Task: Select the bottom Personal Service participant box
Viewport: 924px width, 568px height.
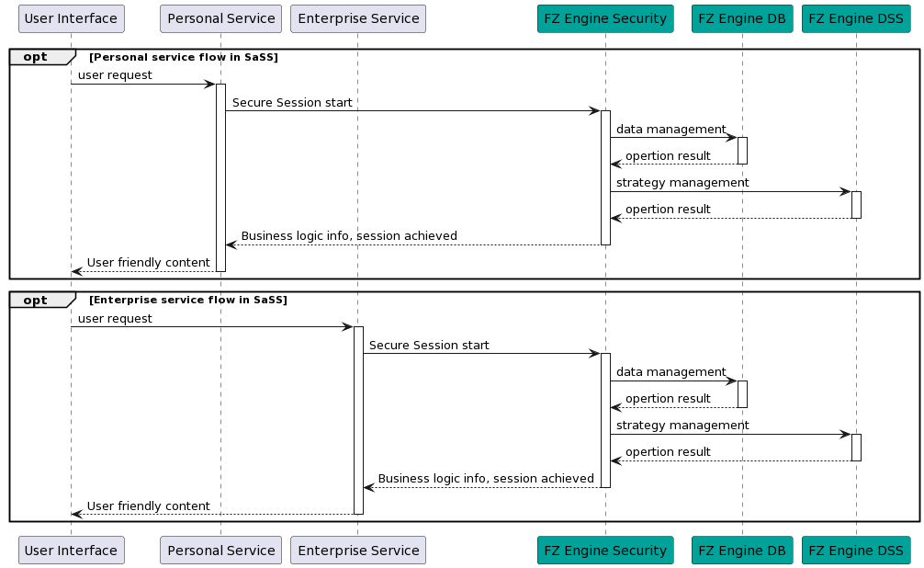Action: [x=220, y=551]
